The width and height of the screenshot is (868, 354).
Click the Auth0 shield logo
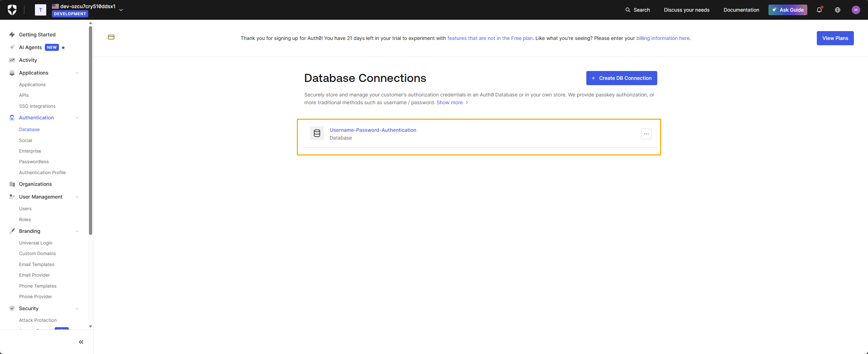pos(12,10)
